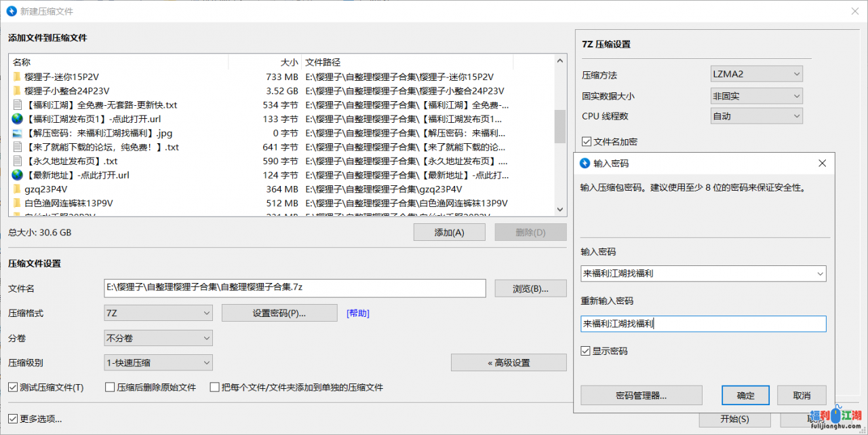Image resolution: width=868 pixels, height=435 pixels.
Task: Click the blue icon in the 输入密码 dialog title
Action: point(584,163)
